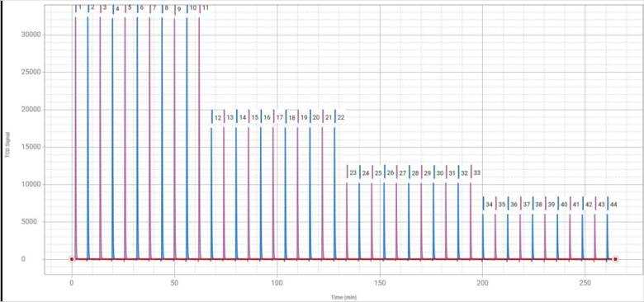Pick peak label 22
Screen dimensions: 644x302
(341, 118)
